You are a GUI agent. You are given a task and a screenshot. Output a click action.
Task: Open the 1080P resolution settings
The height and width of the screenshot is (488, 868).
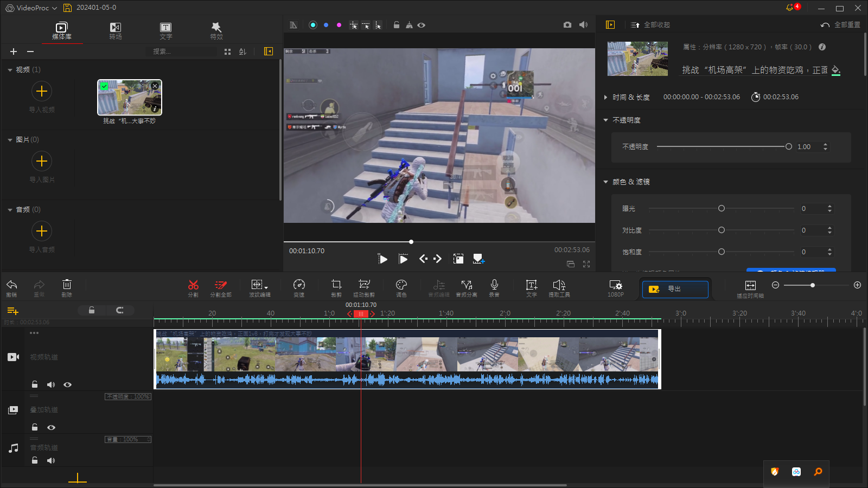click(x=616, y=288)
